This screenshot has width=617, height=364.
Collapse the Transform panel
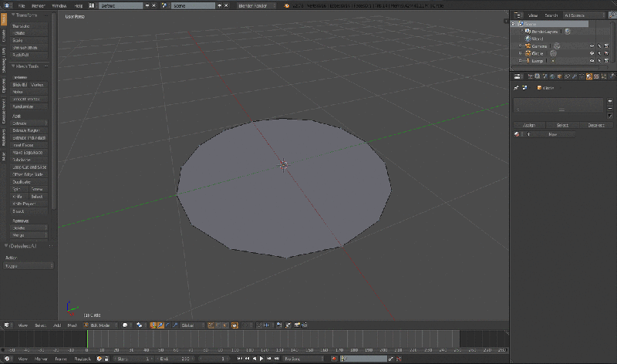pyautogui.click(x=13, y=15)
